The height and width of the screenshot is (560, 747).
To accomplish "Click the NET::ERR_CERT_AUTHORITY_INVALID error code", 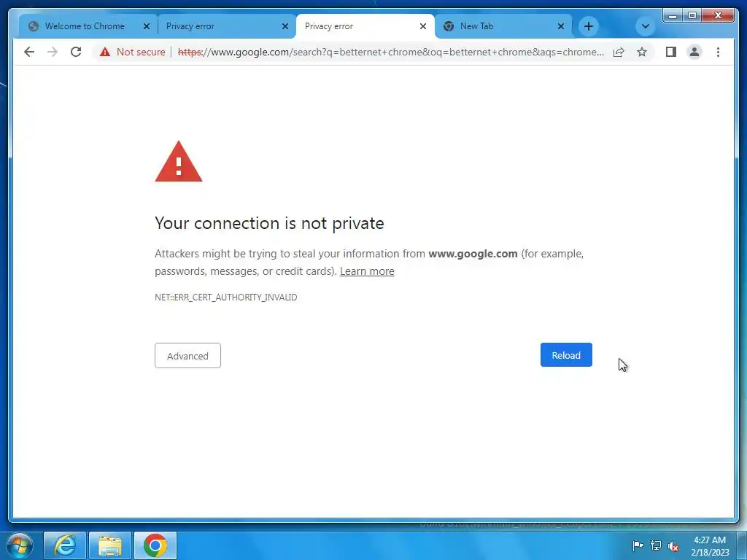I will [x=226, y=297].
